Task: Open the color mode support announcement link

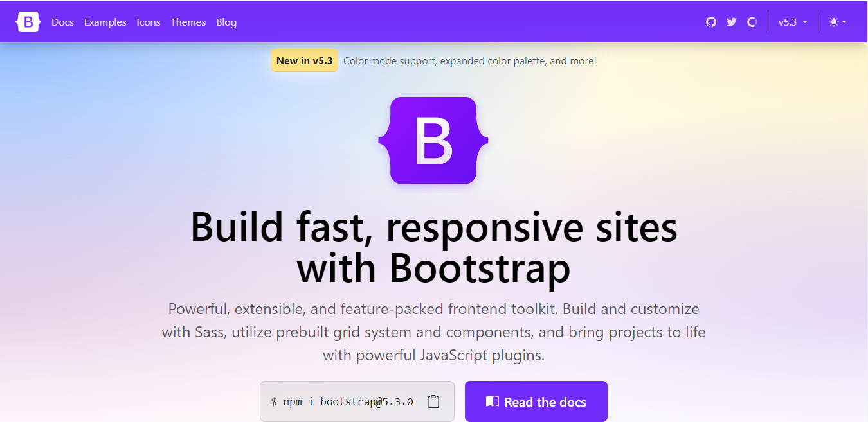Action: (x=470, y=61)
